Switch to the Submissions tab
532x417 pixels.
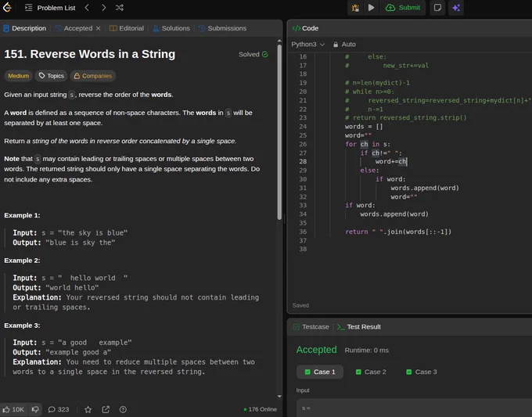tap(222, 28)
